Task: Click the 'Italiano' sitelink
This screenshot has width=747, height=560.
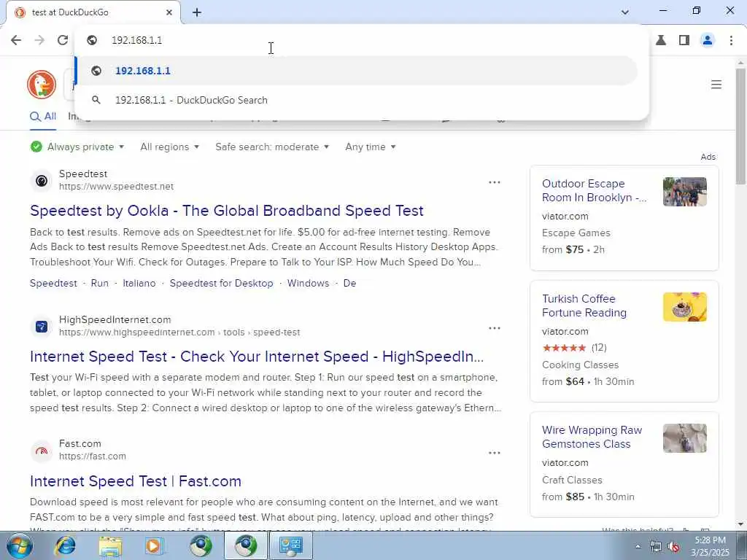Action: pyautogui.click(x=139, y=283)
